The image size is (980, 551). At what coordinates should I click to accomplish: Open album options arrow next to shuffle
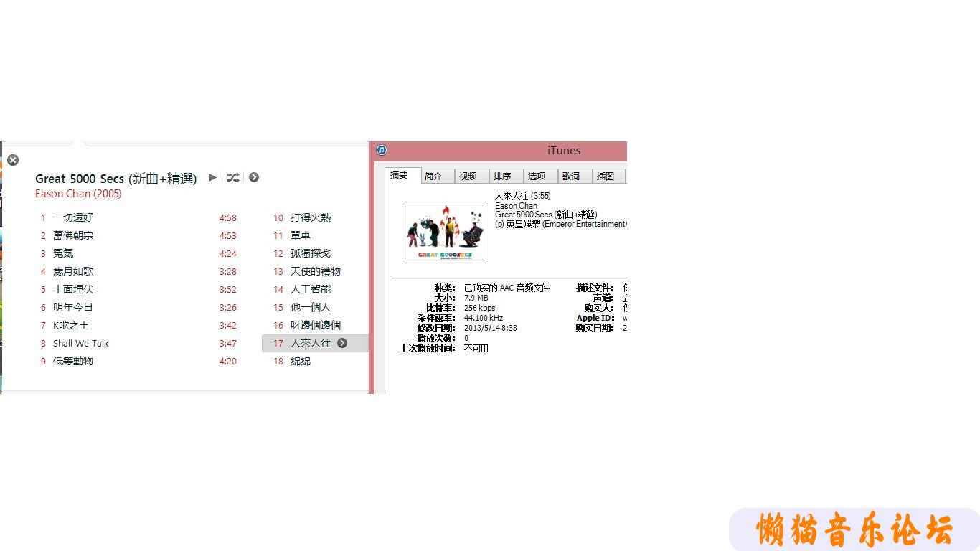[x=254, y=177]
